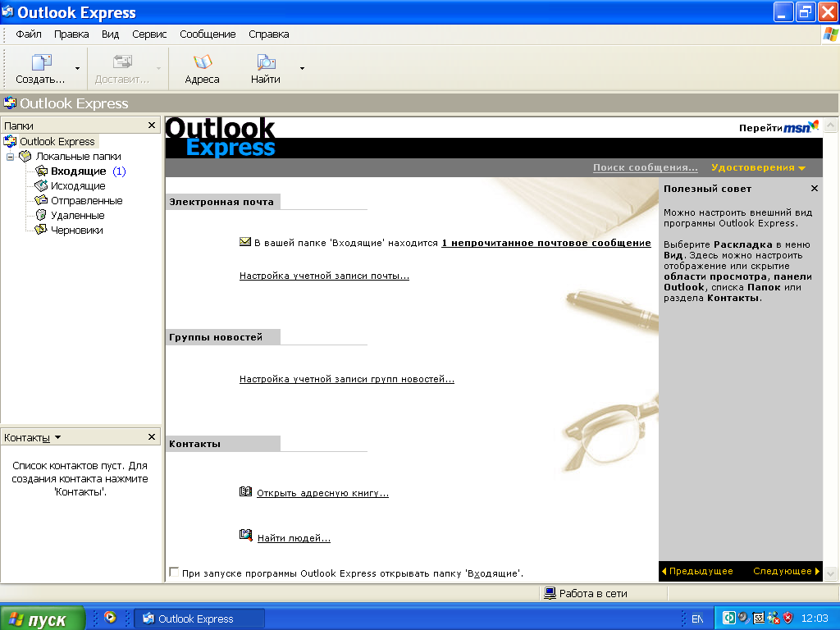Click the media player quick launch icon
The height and width of the screenshot is (630, 840).
pos(110,617)
